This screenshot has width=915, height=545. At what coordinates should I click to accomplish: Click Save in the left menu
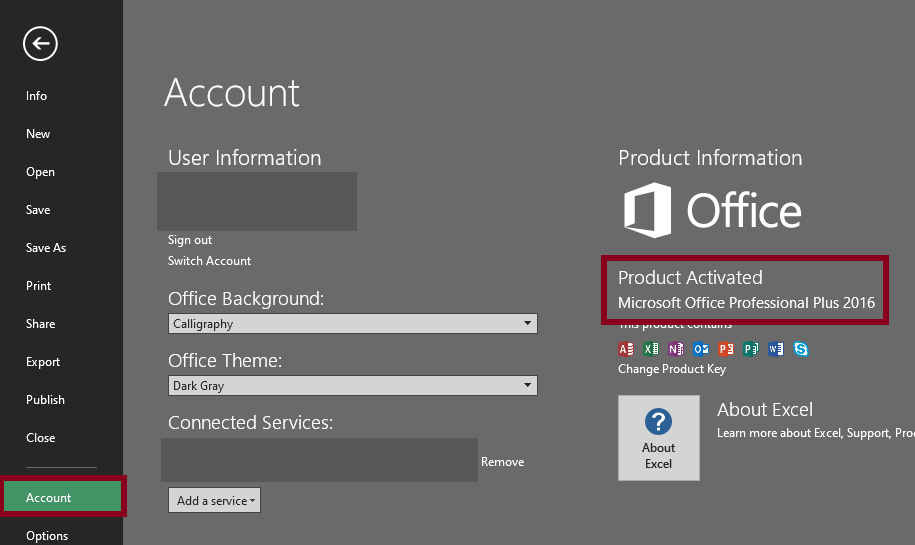tap(38, 209)
